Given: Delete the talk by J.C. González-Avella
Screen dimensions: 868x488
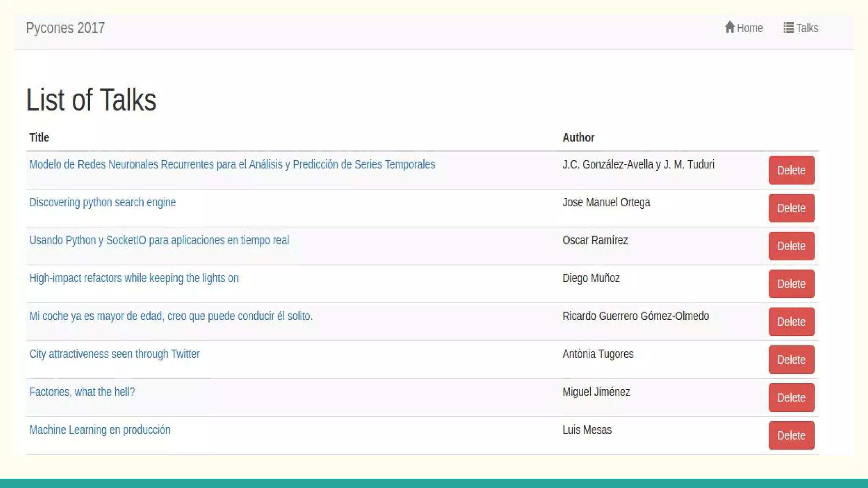Looking at the screenshot, I should point(791,170).
